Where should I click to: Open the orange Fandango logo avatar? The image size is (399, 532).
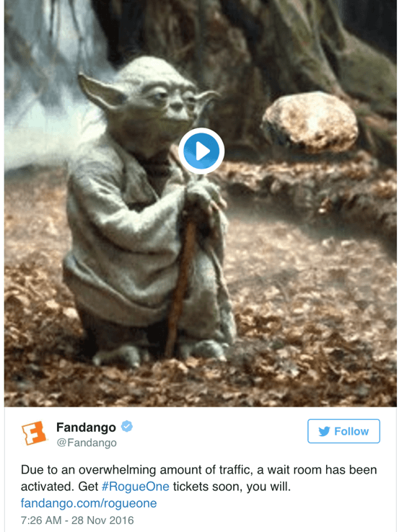[34, 433]
